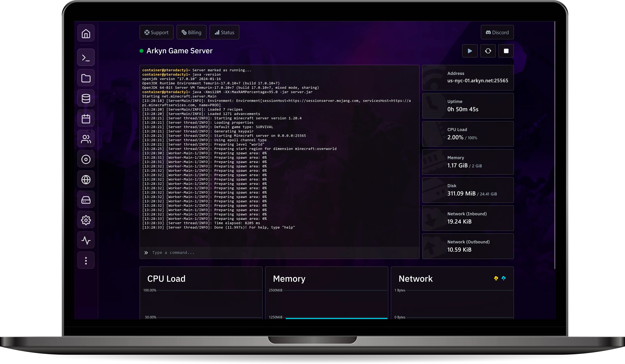Open the Backups disc sidebar icon

pyautogui.click(x=86, y=159)
